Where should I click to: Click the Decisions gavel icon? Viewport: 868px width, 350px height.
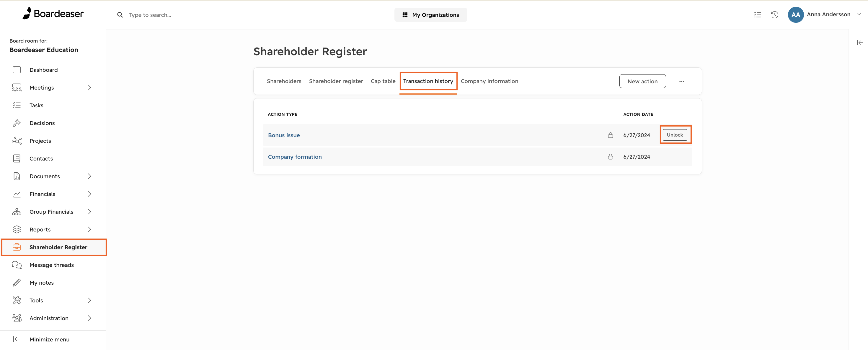[17, 123]
